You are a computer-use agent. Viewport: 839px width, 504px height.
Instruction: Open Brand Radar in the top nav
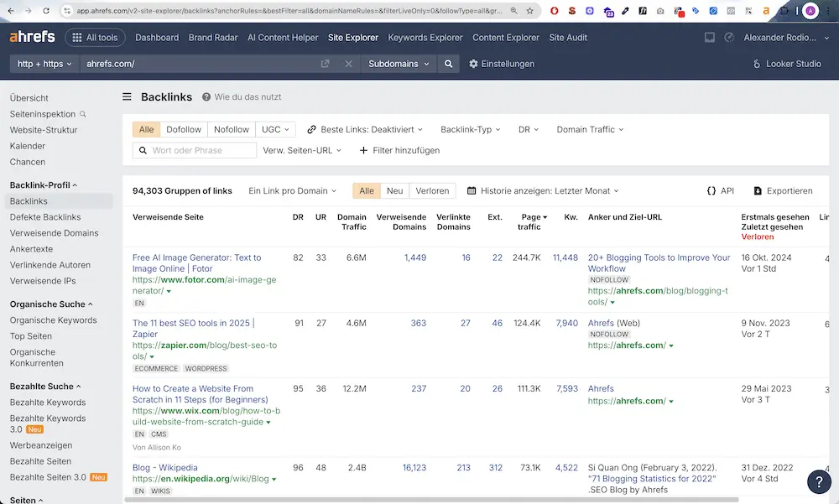click(213, 38)
